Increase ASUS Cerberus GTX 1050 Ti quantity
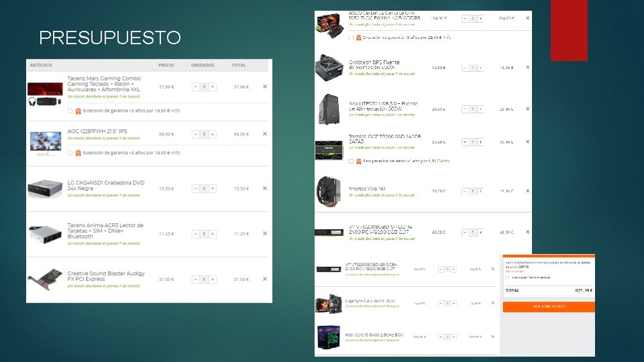This screenshot has height=362, width=644. pyautogui.click(x=480, y=19)
